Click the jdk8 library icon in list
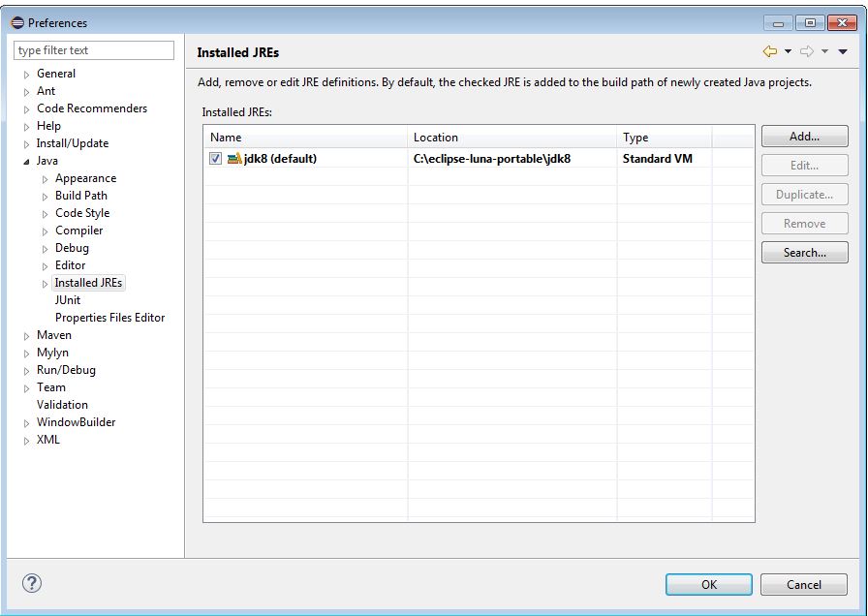Image resolution: width=868 pixels, height=616 pixels. click(x=234, y=159)
